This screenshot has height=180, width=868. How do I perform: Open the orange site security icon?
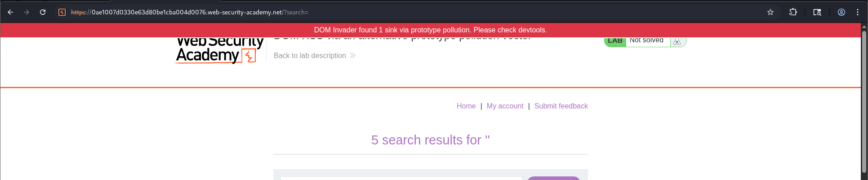[62, 12]
